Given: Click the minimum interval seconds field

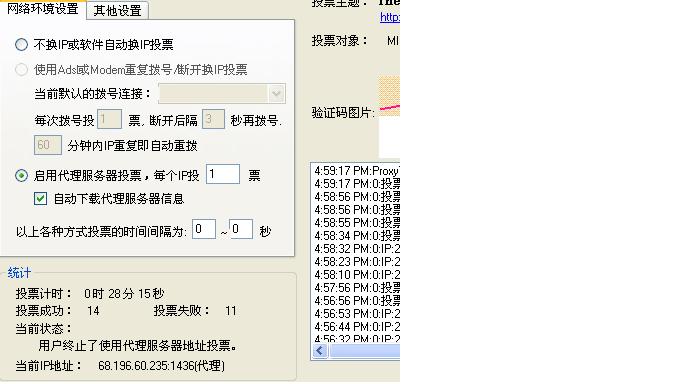Looking at the screenshot, I should click(x=204, y=229).
